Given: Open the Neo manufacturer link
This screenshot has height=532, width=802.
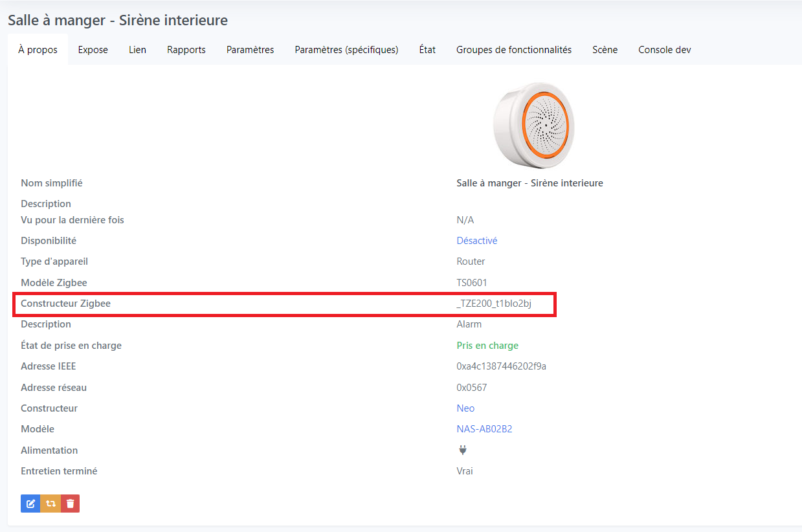Looking at the screenshot, I should pyautogui.click(x=465, y=408).
